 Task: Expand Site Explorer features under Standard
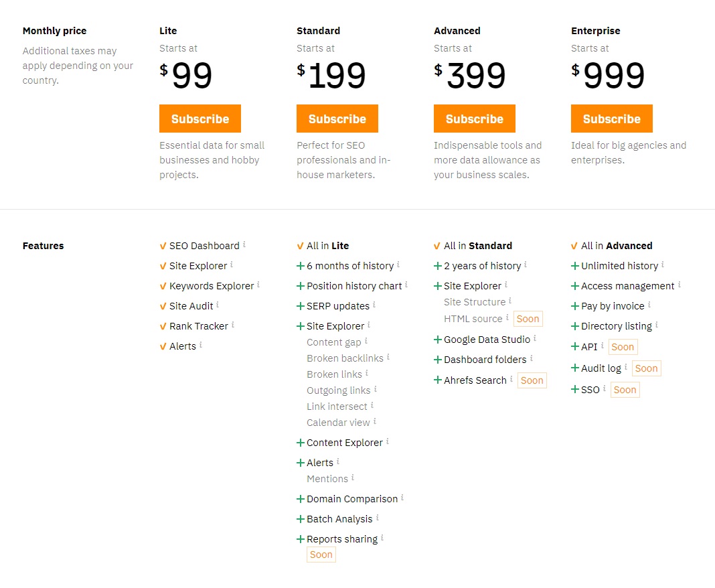pos(300,325)
